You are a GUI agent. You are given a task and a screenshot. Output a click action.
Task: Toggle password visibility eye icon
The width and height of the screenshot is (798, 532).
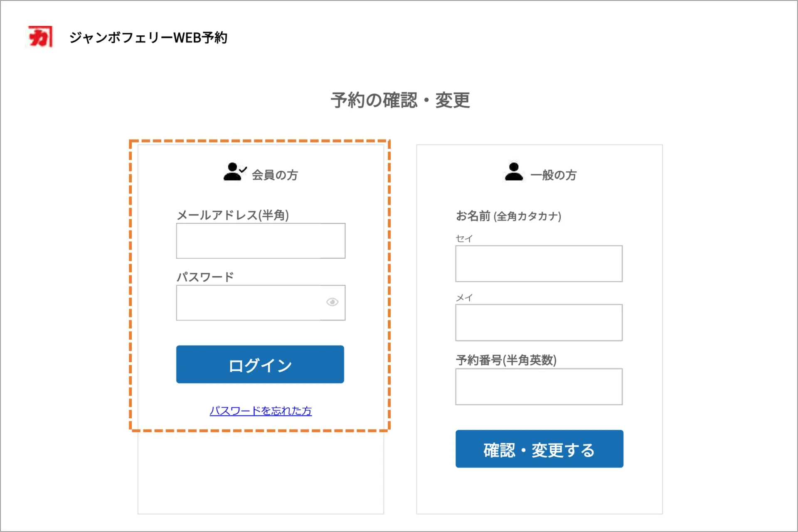coord(332,302)
